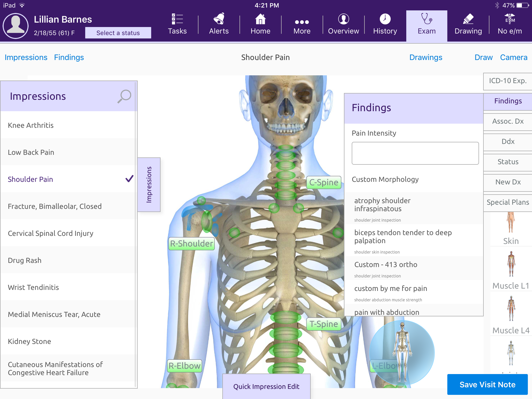Image resolution: width=532 pixels, height=399 pixels.
Task: Open the ICD-10 Exp. tab
Action: (508, 81)
